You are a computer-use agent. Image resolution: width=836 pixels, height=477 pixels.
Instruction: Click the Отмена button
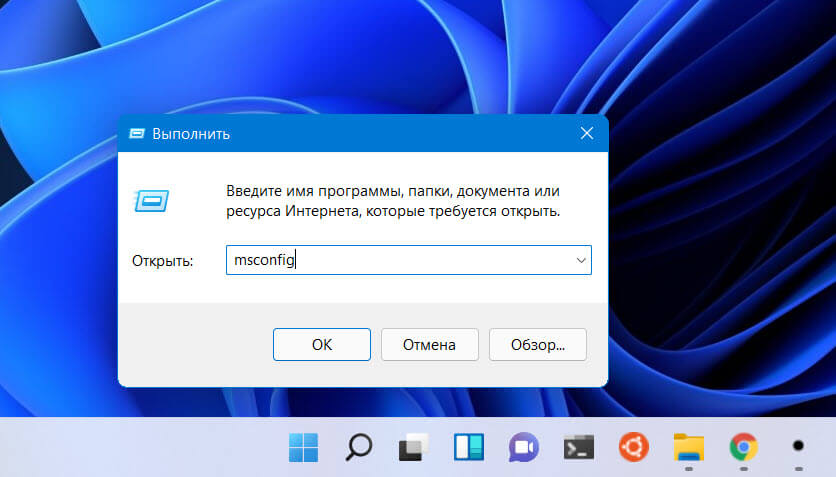[429, 344]
